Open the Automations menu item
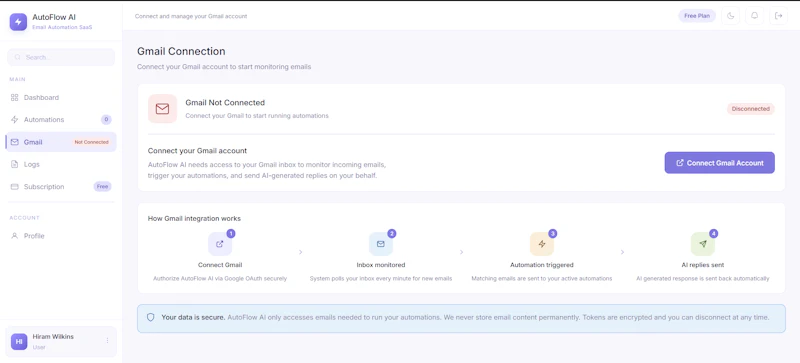The width and height of the screenshot is (800, 363). (x=61, y=119)
